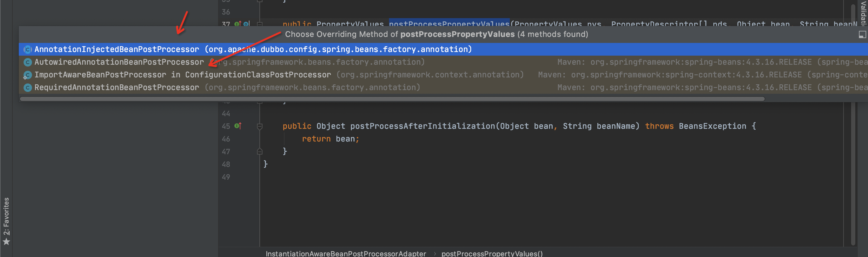
Task: Click the horizontal scrollbar of the popup list
Action: click(x=392, y=99)
